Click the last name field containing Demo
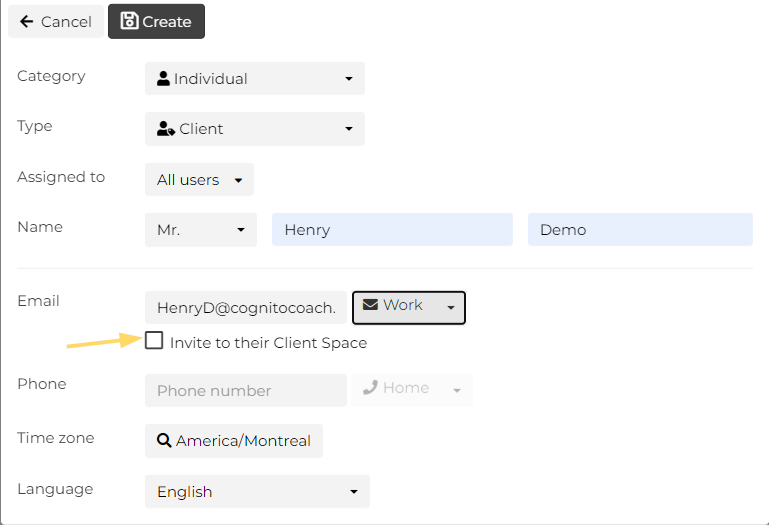 [x=640, y=230]
